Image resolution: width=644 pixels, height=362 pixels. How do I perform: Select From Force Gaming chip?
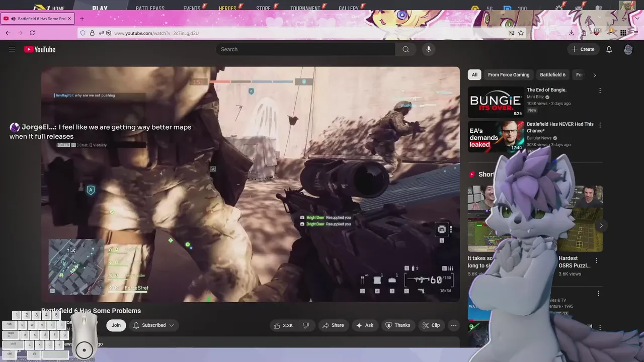point(509,75)
